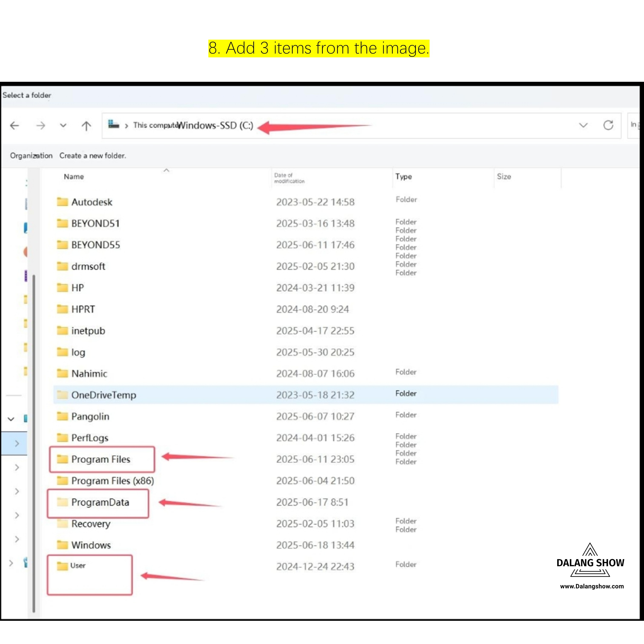Click the User folder name
This screenshot has height=644, width=644.
click(78, 566)
